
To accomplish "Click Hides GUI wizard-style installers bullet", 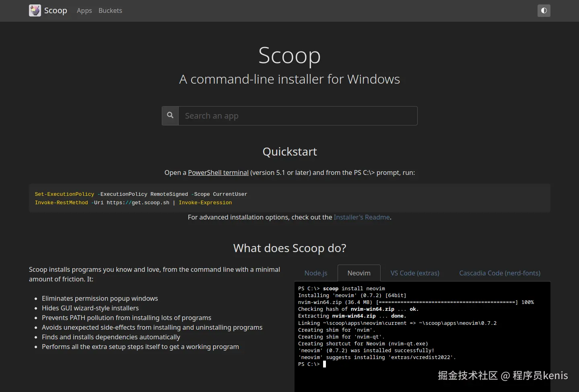I will click(90, 308).
